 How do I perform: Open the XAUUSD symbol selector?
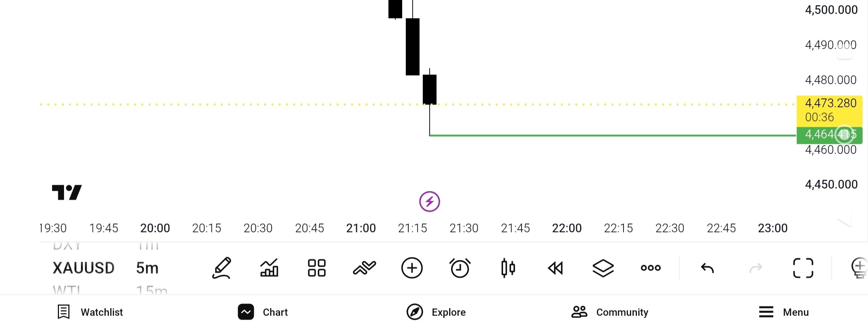point(84,268)
